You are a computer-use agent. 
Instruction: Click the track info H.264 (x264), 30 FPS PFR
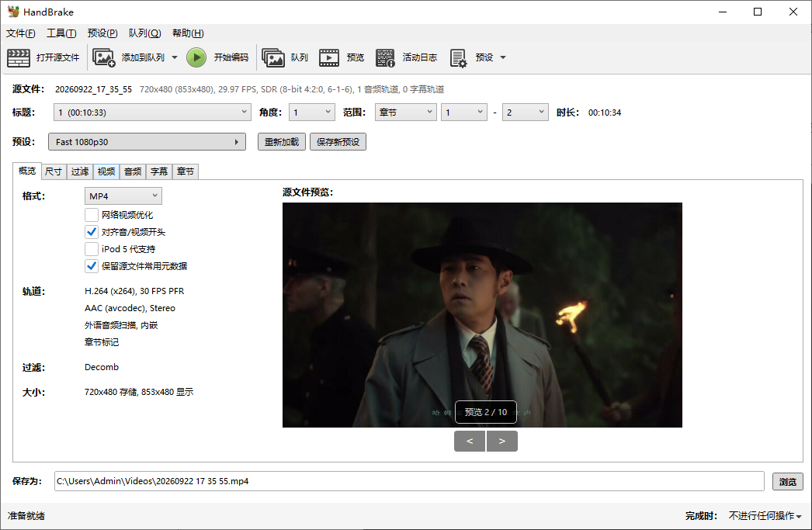(134, 291)
